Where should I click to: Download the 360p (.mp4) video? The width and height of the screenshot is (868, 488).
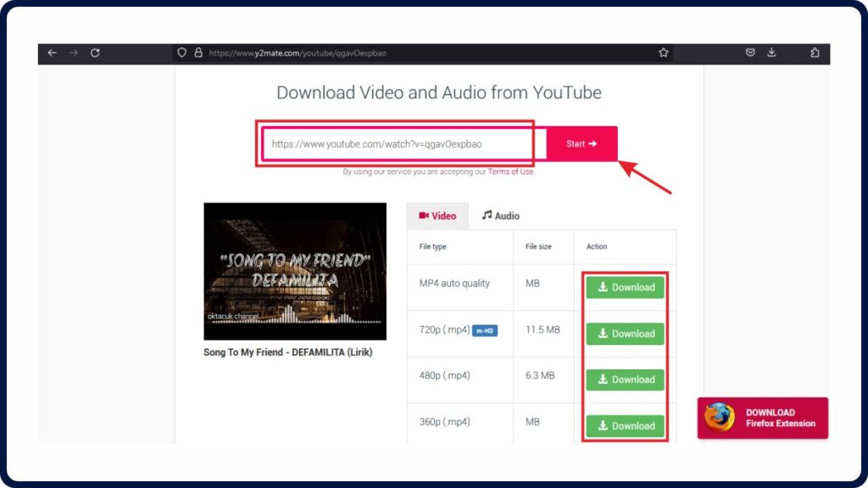625,426
